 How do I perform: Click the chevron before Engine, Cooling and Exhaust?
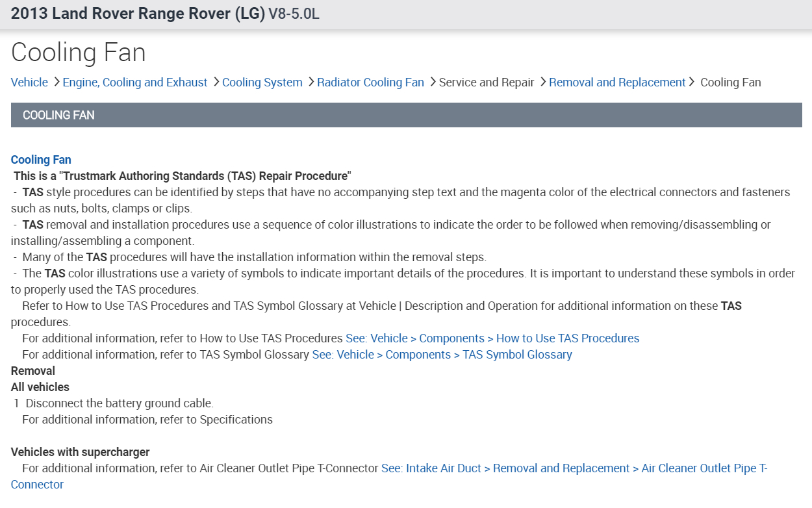(57, 82)
